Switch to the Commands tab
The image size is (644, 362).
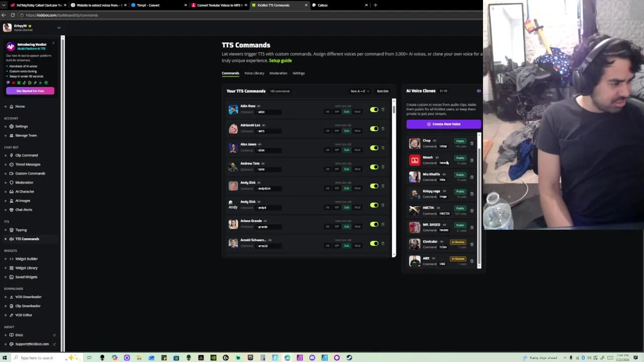click(230, 73)
